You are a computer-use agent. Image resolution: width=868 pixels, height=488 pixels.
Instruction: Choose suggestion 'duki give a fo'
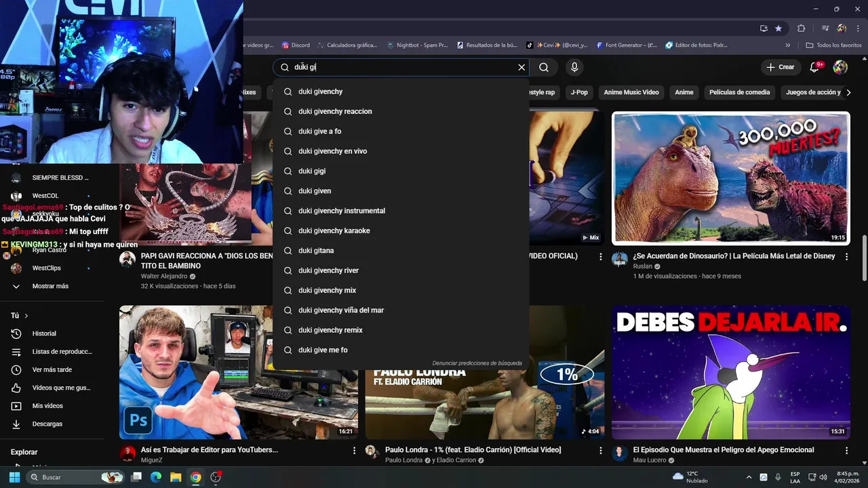click(401, 131)
